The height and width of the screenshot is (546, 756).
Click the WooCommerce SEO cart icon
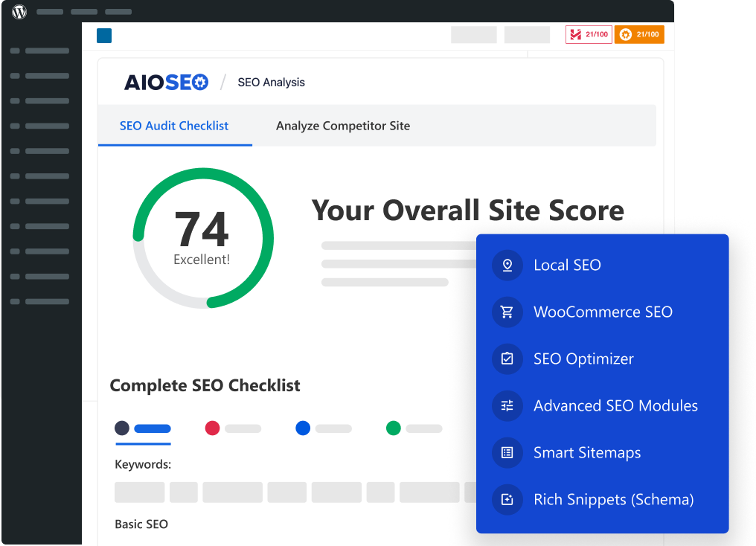point(507,312)
